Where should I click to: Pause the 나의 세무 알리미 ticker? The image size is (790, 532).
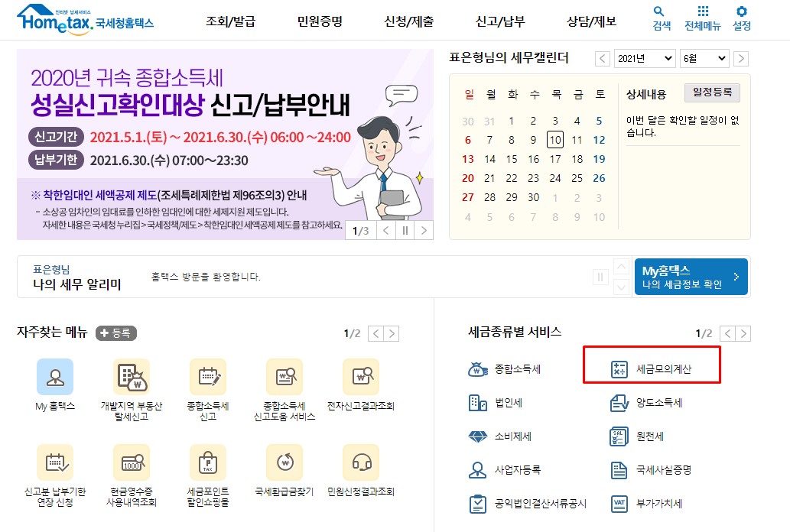600,277
